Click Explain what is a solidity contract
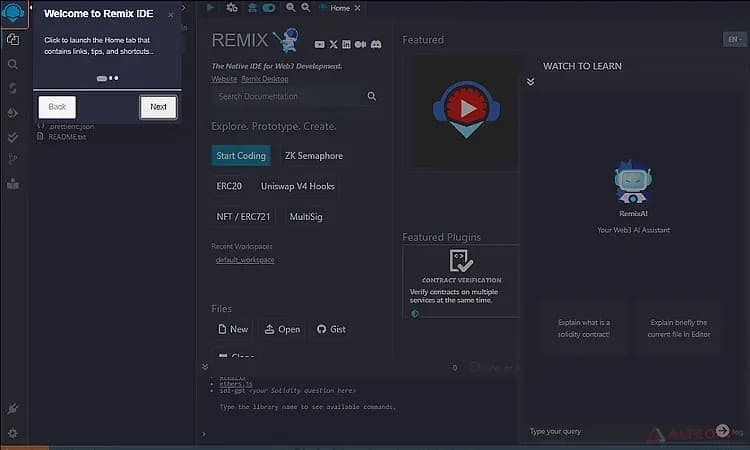The width and height of the screenshot is (750, 450). click(x=584, y=329)
